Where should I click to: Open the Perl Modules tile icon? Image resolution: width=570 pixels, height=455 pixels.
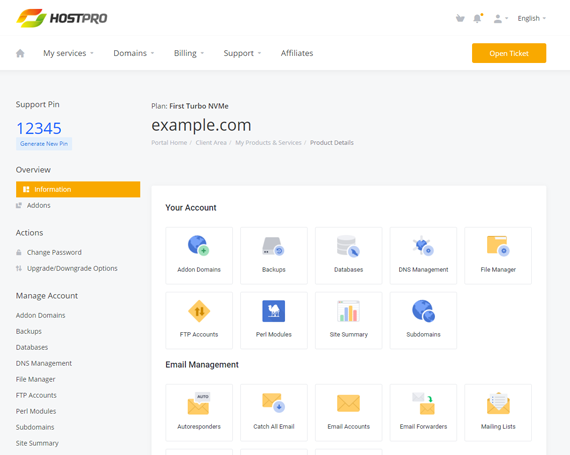pos(273,311)
